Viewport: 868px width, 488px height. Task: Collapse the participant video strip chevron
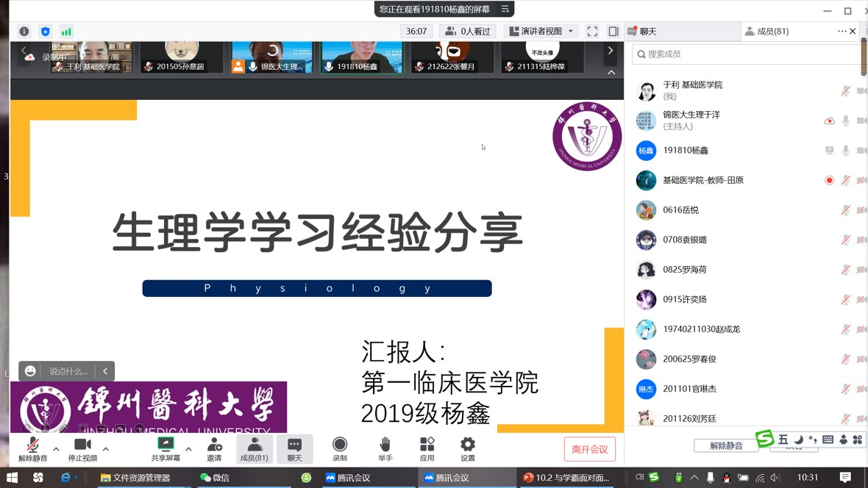(x=611, y=72)
